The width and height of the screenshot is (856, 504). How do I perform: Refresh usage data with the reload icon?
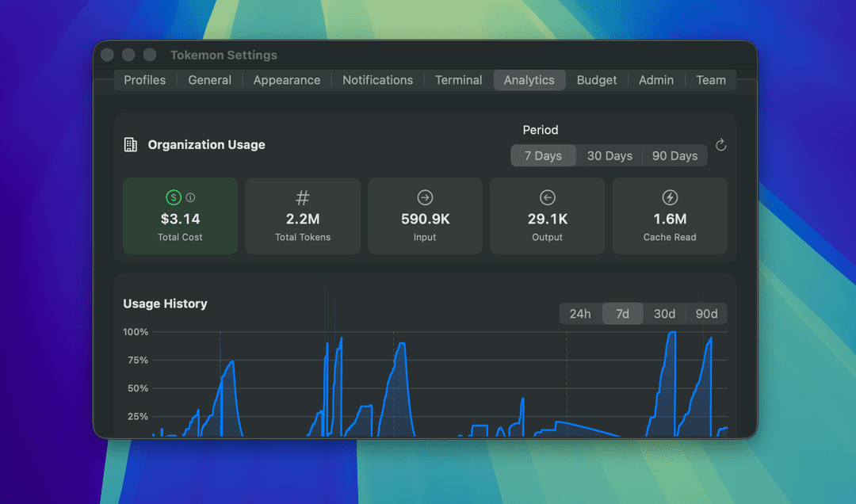click(x=720, y=145)
